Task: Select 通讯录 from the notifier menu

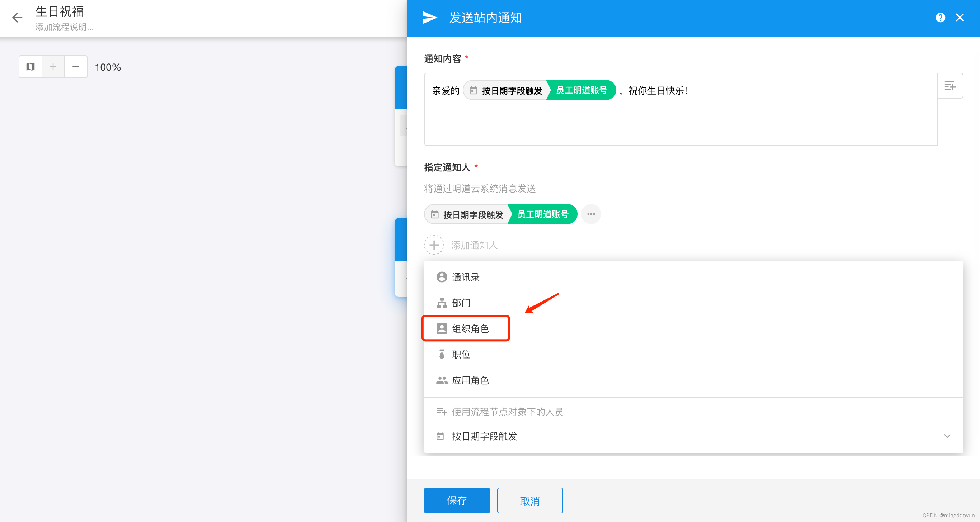Action: point(466,277)
